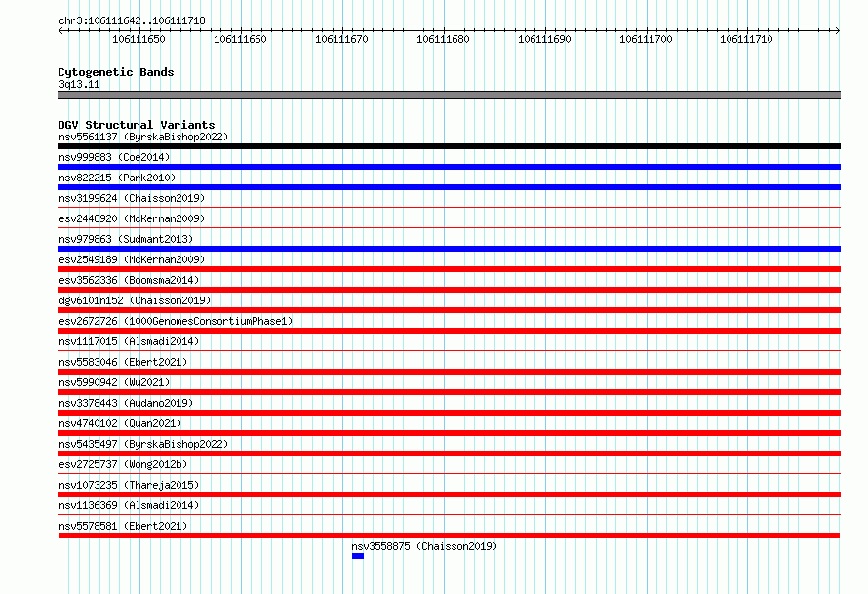Select the blue nsv999883 variant bar
Viewport: 868px width, 594px height.
tap(449, 167)
